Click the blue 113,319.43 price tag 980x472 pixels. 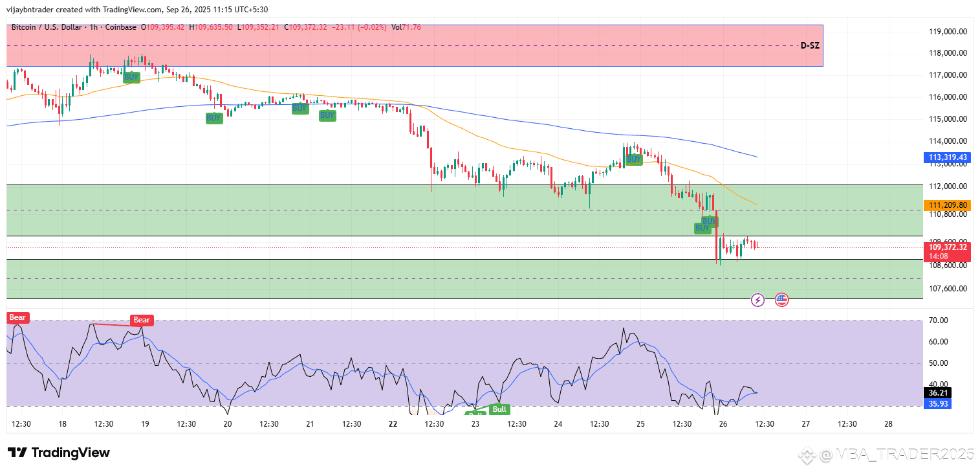pos(948,157)
